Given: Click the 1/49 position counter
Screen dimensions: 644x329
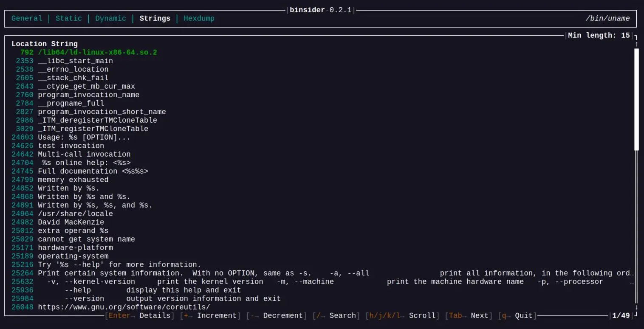Looking at the screenshot, I should (621, 316).
